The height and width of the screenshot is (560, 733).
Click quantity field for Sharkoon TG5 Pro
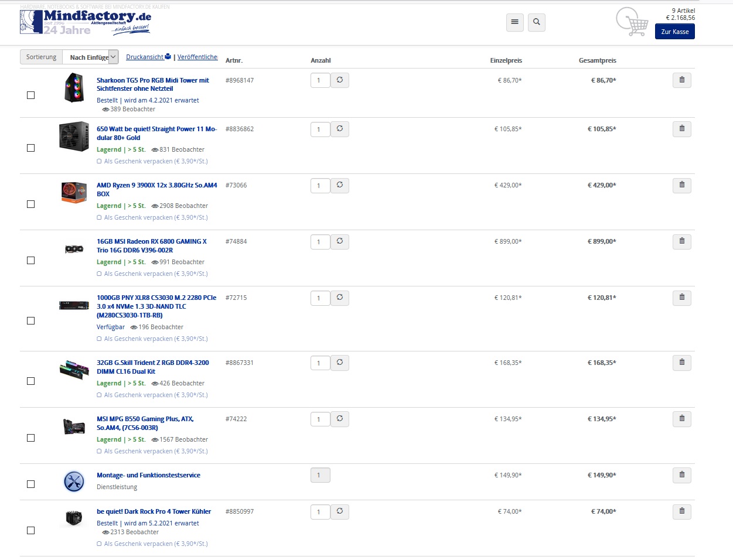click(321, 80)
